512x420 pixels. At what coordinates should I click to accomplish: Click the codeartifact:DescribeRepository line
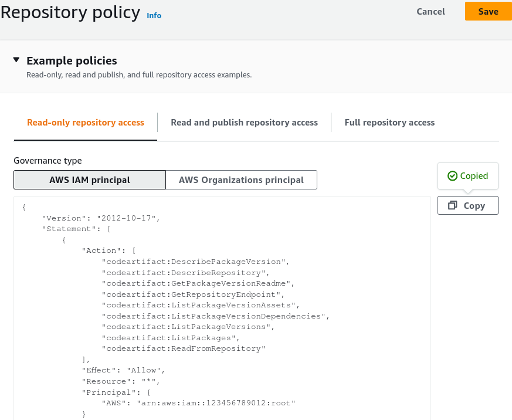coord(185,273)
